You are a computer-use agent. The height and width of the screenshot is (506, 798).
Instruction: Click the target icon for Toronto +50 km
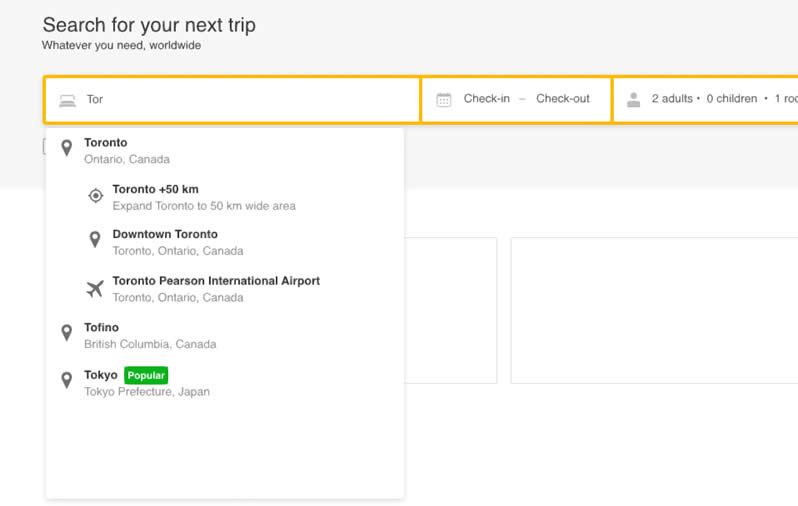[x=95, y=196]
